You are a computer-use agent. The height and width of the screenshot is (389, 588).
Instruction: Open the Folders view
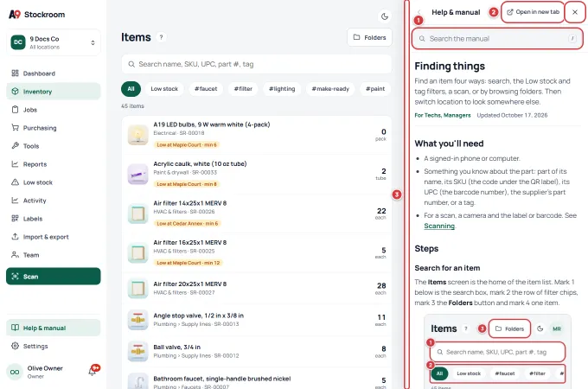(x=370, y=37)
